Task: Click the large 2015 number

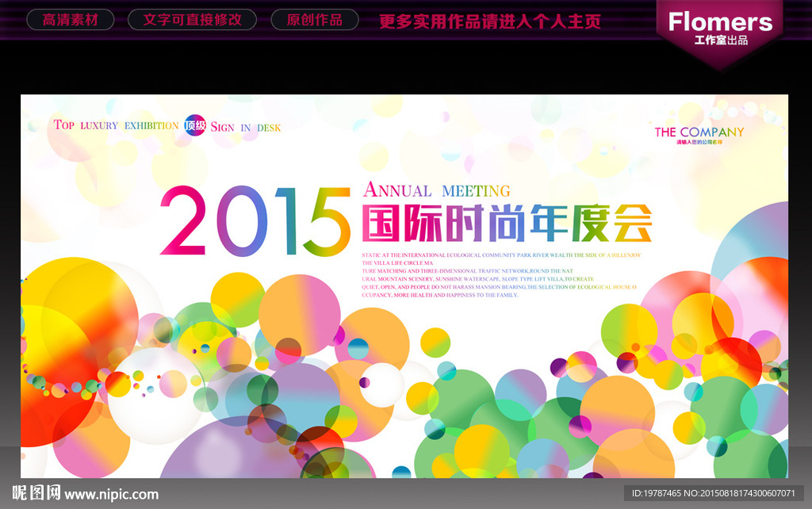Action: tap(255, 221)
